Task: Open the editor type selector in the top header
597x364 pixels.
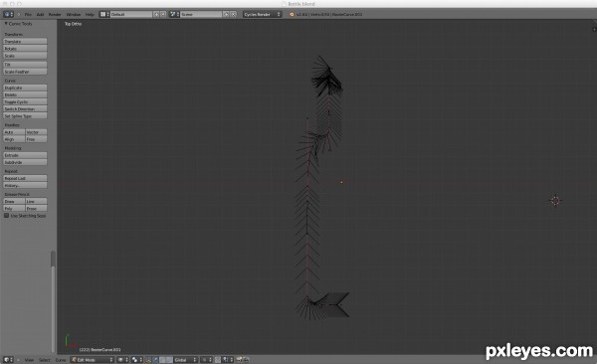Action: tap(8, 14)
